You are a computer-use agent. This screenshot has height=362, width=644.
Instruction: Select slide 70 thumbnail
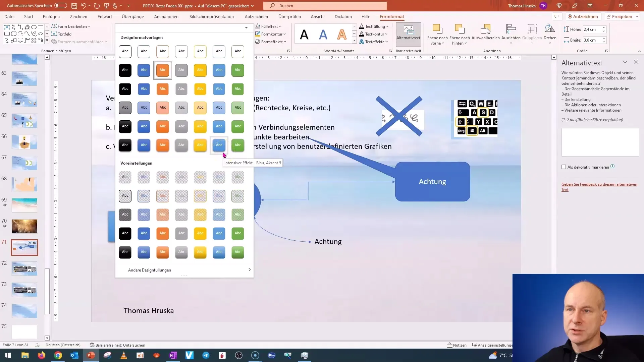click(x=24, y=227)
